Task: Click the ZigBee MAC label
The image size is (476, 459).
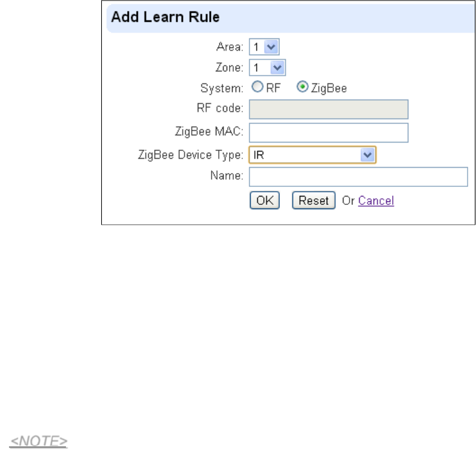Action: point(209,131)
